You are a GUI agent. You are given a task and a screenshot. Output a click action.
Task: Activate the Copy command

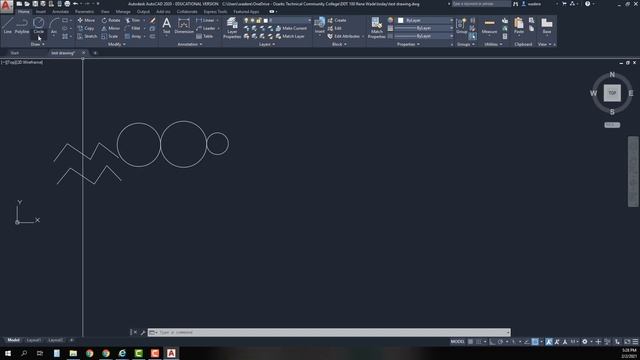click(x=86, y=28)
